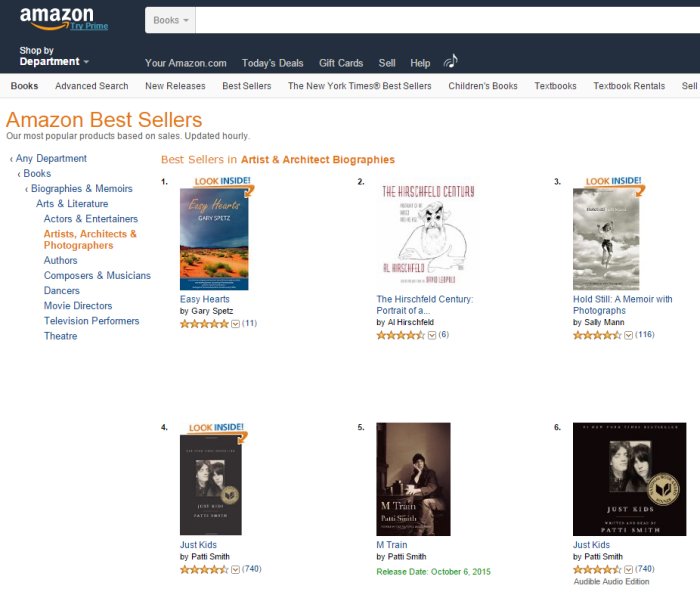Viewport: 700px width, 595px height.
Task: Select Composers & Musicians category
Action: pyautogui.click(x=97, y=276)
